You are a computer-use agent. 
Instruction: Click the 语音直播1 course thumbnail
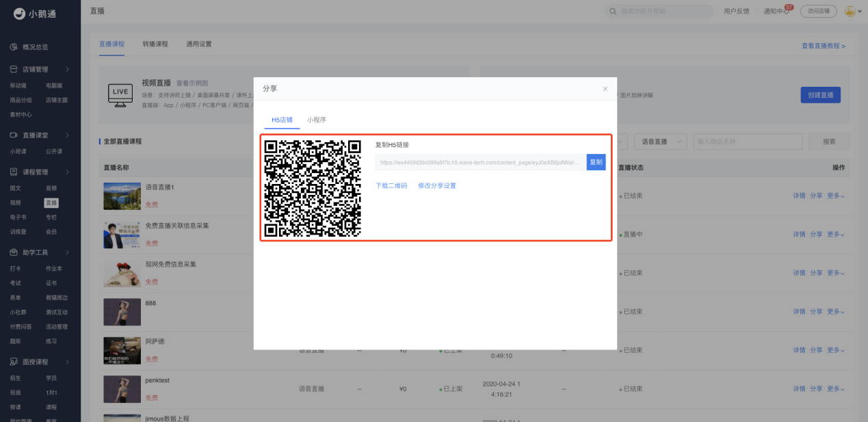(122, 196)
